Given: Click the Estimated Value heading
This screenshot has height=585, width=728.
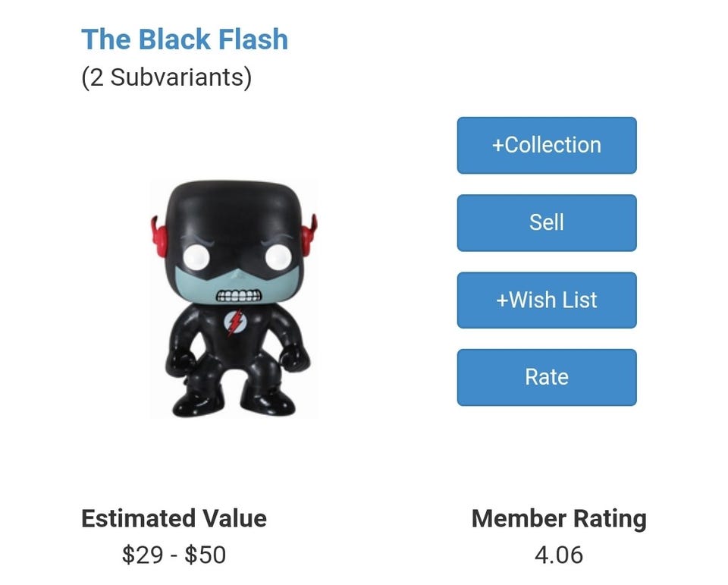Looking at the screenshot, I should click(174, 519).
